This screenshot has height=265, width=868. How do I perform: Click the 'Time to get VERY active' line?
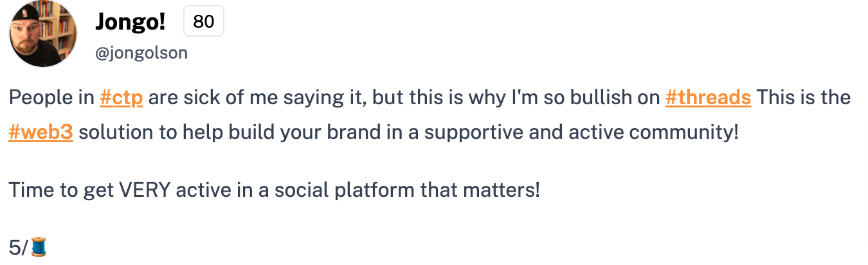[x=275, y=190]
